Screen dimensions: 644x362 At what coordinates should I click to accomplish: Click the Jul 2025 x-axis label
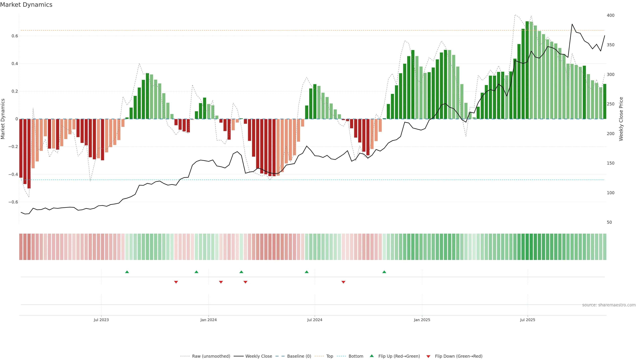click(527, 320)
